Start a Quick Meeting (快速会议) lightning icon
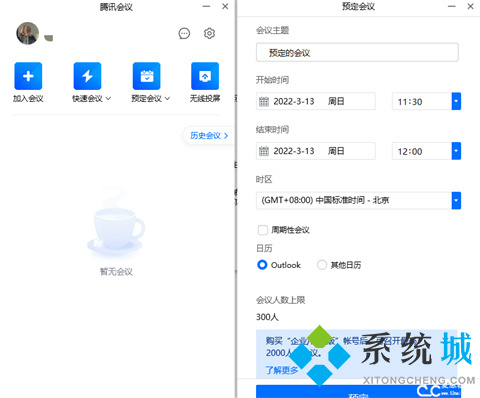Screen dimensions: 480x398 87,76
